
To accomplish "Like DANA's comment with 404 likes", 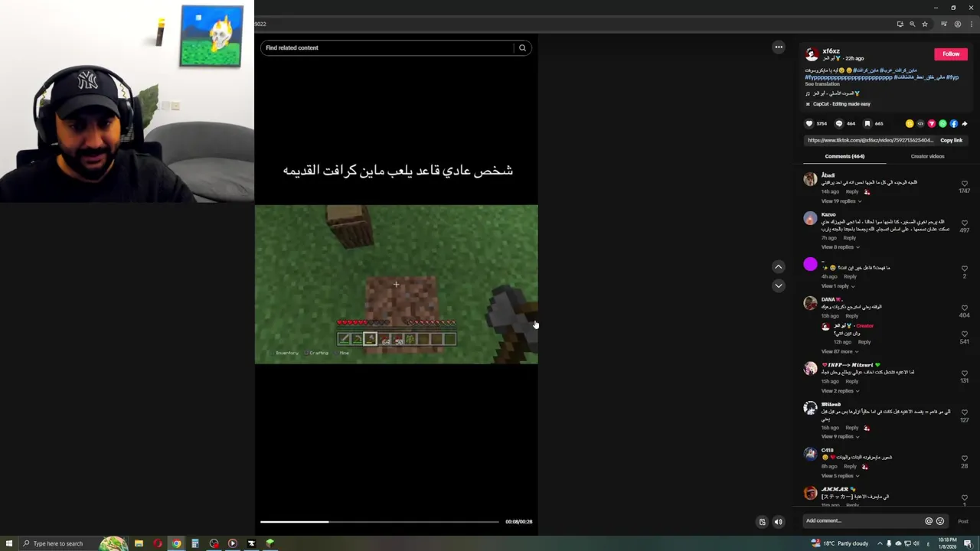I will coord(964,308).
